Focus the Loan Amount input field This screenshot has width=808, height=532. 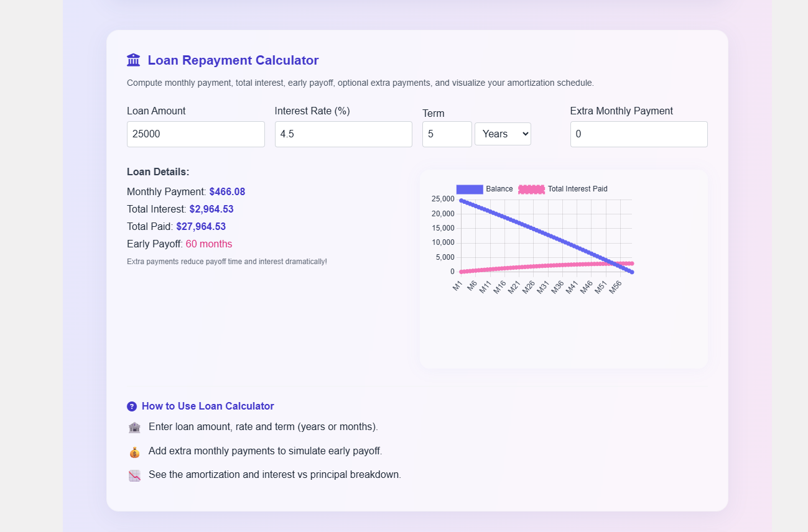click(195, 134)
